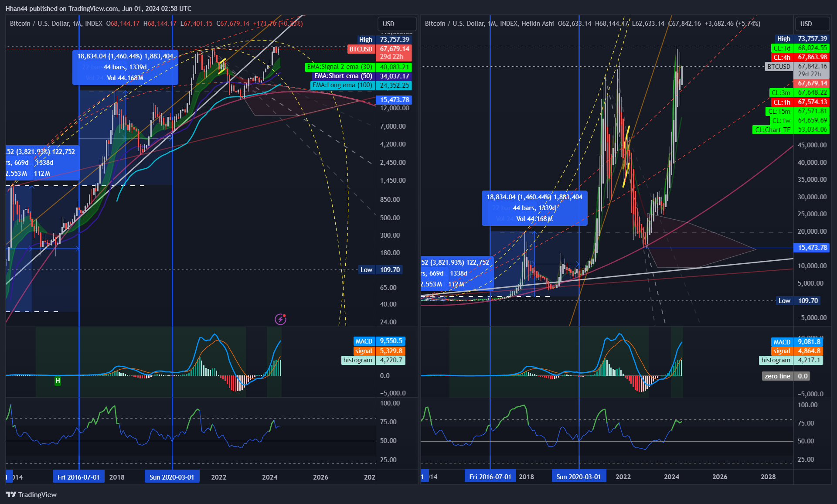Click the Sun 2020-03-01 date marker on the left chart
Image resolution: width=837 pixels, height=504 pixels.
point(172,477)
